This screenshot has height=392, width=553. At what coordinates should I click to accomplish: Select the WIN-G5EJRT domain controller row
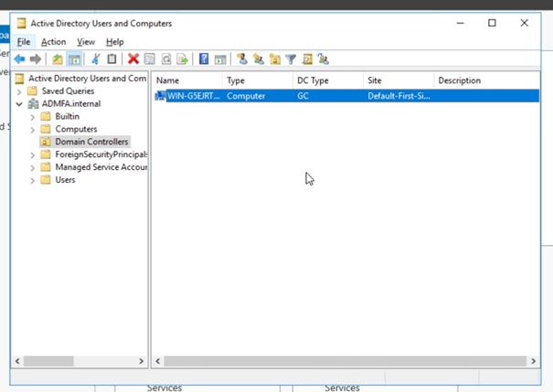click(x=194, y=95)
